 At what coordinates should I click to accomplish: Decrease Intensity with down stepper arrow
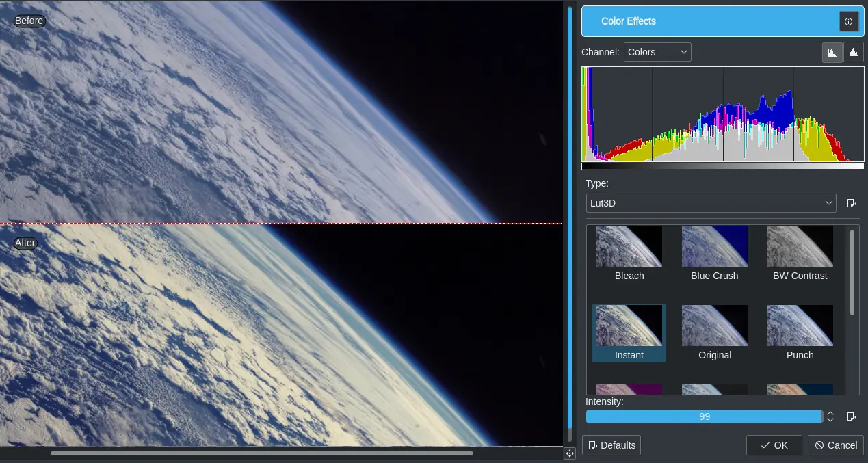pos(830,420)
